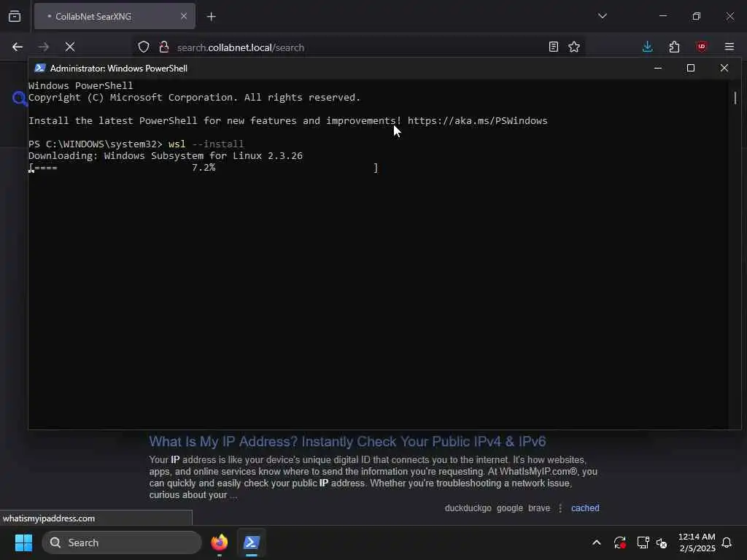Open the google engine link
The image size is (747, 560).
coord(510,508)
